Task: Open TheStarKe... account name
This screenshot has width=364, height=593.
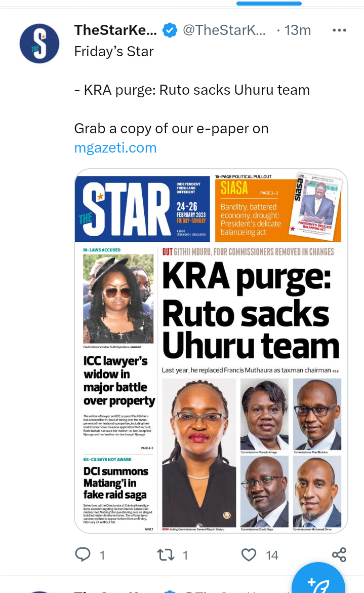Action: pos(115,30)
